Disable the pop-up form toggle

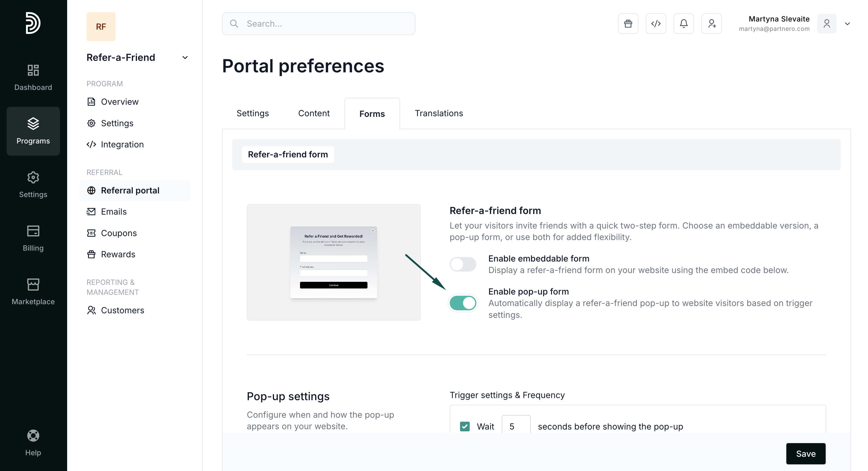coord(463,303)
